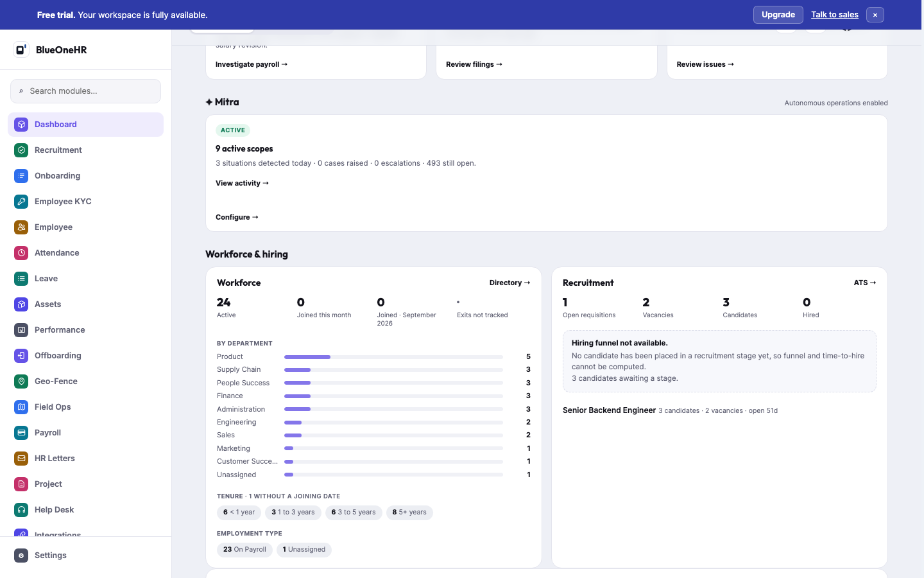Dismiss the free trial banner
This screenshot has width=924, height=578.
click(x=875, y=15)
